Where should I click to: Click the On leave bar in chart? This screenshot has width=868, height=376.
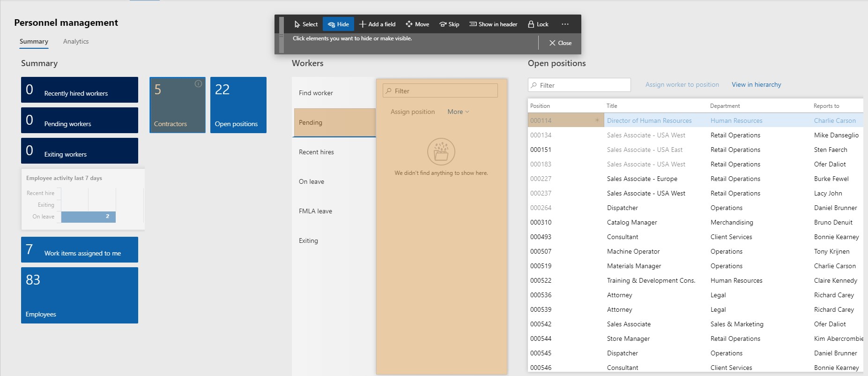[88, 217]
